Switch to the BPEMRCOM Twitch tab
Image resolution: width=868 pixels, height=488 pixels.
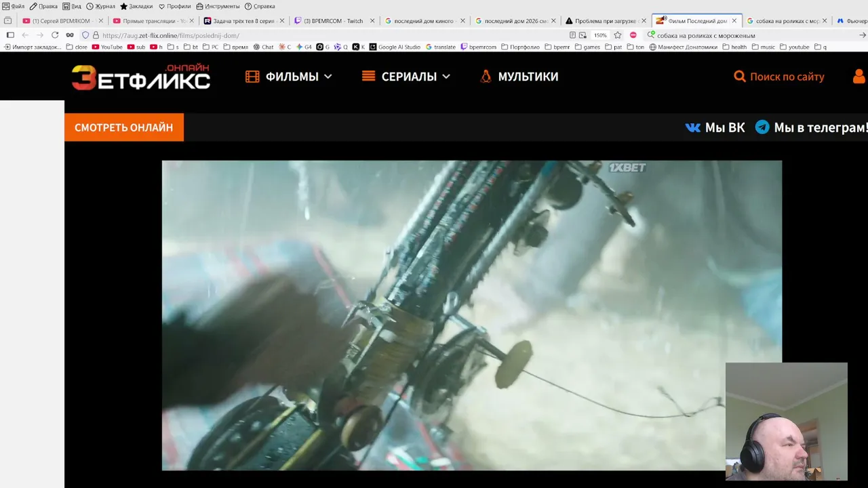tap(333, 21)
